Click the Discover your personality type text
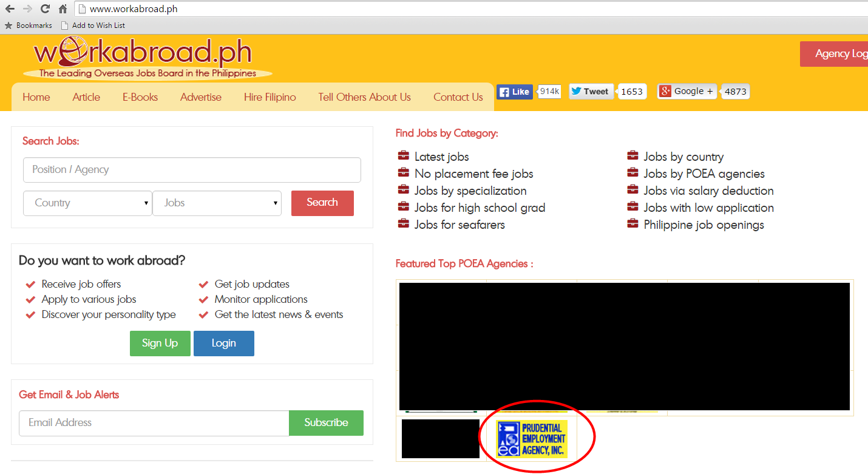The width and height of the screenshot is (868, 474). [109, 315]
